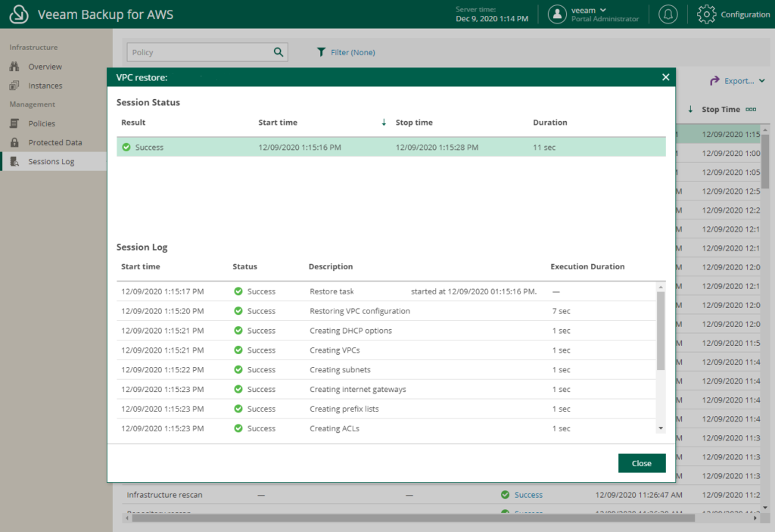The width and height of the screenshot is (775, 532).
Task: Click the Creating DHCP options log entry
Action: [x=387, y=331]
